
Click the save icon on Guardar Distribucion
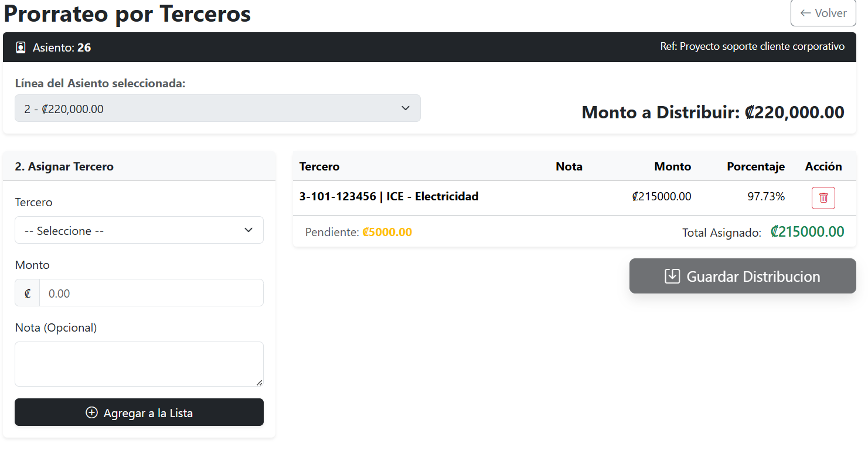tap(672, 275)
